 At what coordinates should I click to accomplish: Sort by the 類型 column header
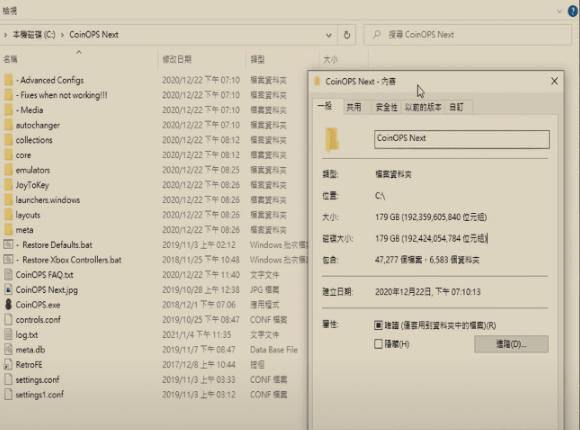coord(257,59)
